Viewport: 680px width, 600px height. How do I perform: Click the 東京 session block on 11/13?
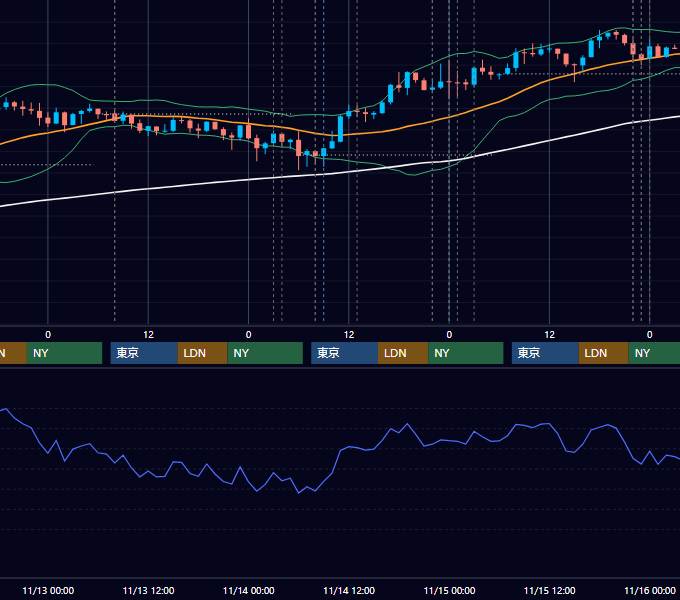coord(144,353)
